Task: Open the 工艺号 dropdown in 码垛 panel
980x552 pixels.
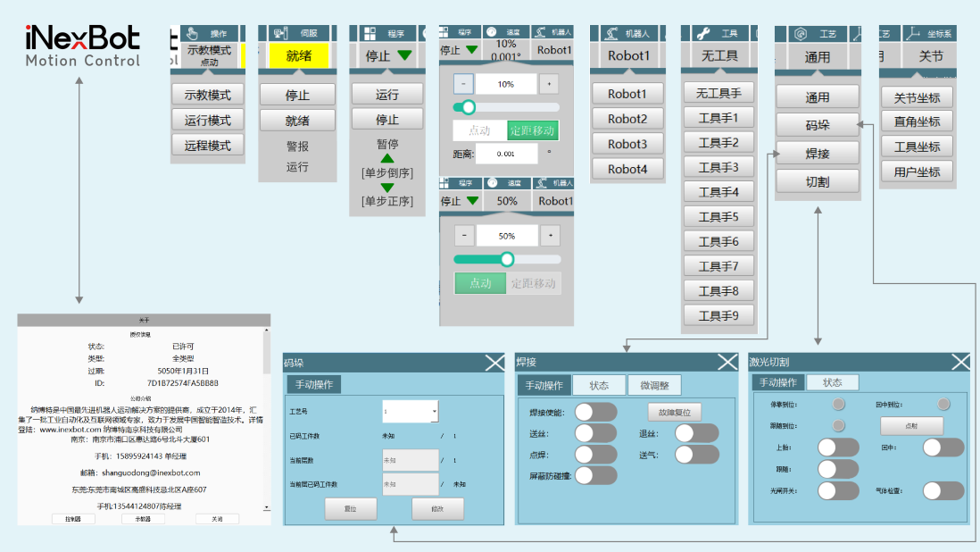Action: pyautogui.click(x=434, y=412)
